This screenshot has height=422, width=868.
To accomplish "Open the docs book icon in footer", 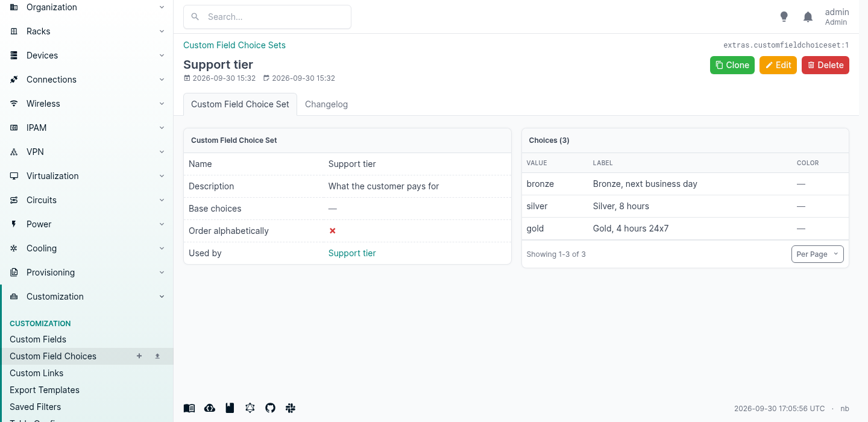I will [189, 408].
